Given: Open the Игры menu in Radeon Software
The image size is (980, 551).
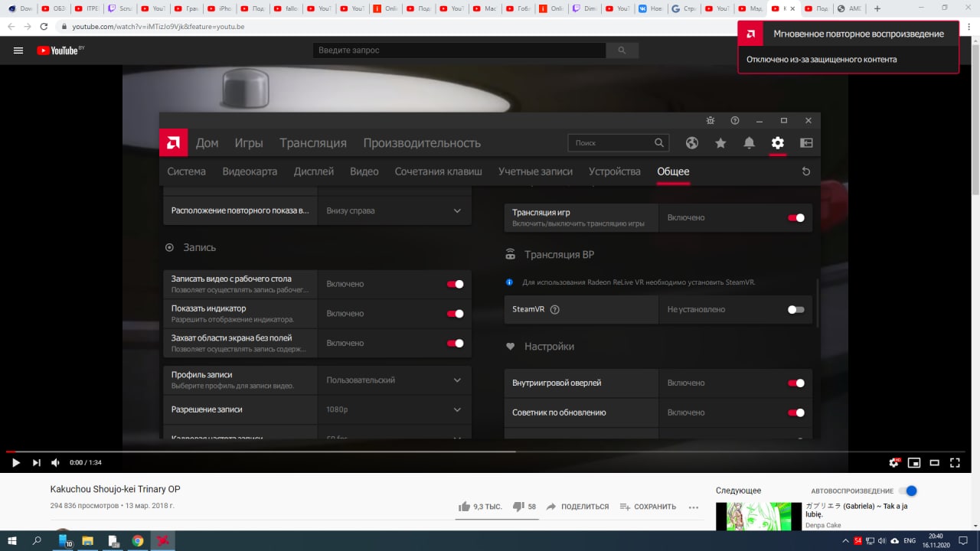Looking at the screenshot, I should point(249,143).
